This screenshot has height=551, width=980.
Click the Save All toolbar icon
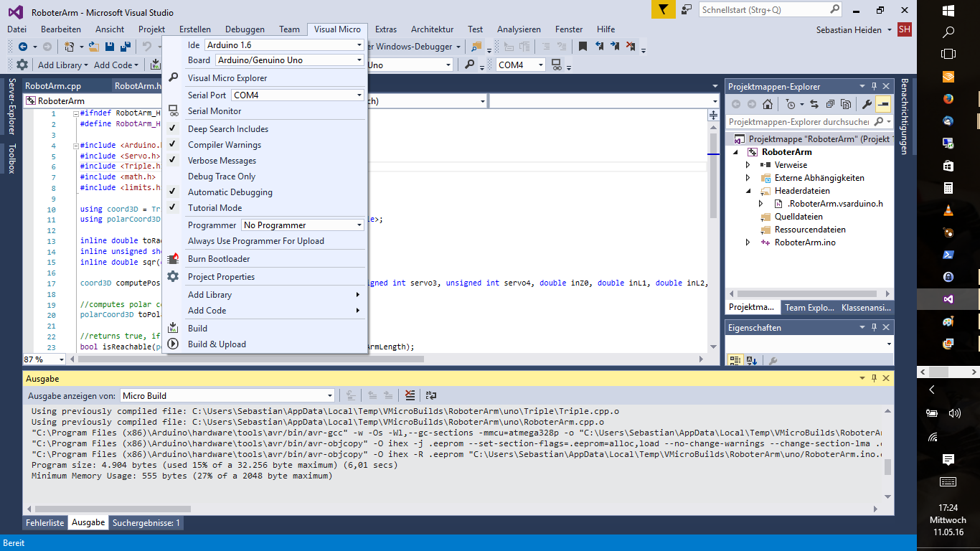pyautogui.click(x=126, y=47)
